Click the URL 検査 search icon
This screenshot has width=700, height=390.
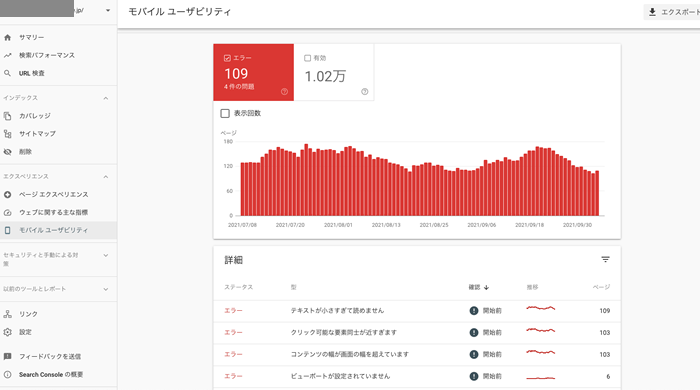point(8,73)
